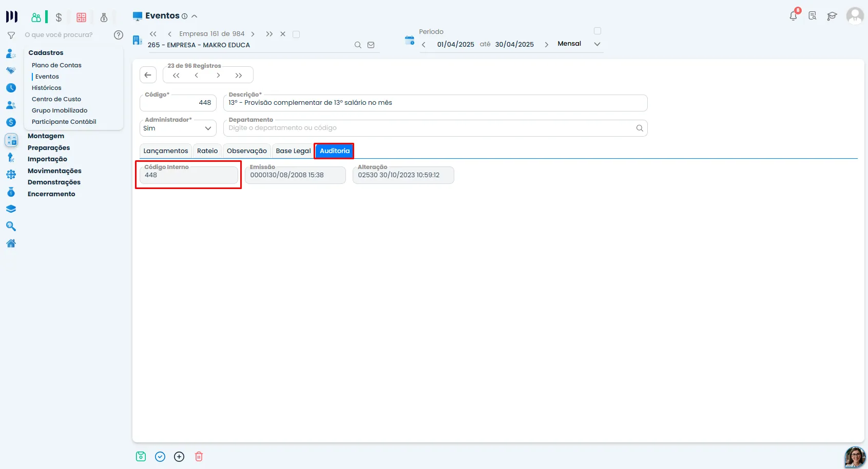868x469 pixels.
Task: Open the Administrador dropdown
Action: [178, 128]
